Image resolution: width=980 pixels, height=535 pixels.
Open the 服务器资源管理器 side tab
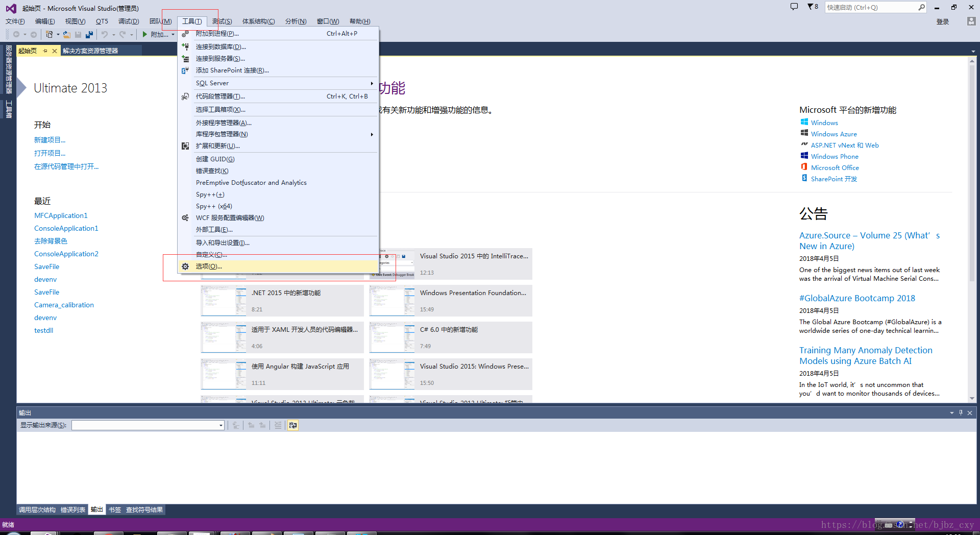[9, 69]
